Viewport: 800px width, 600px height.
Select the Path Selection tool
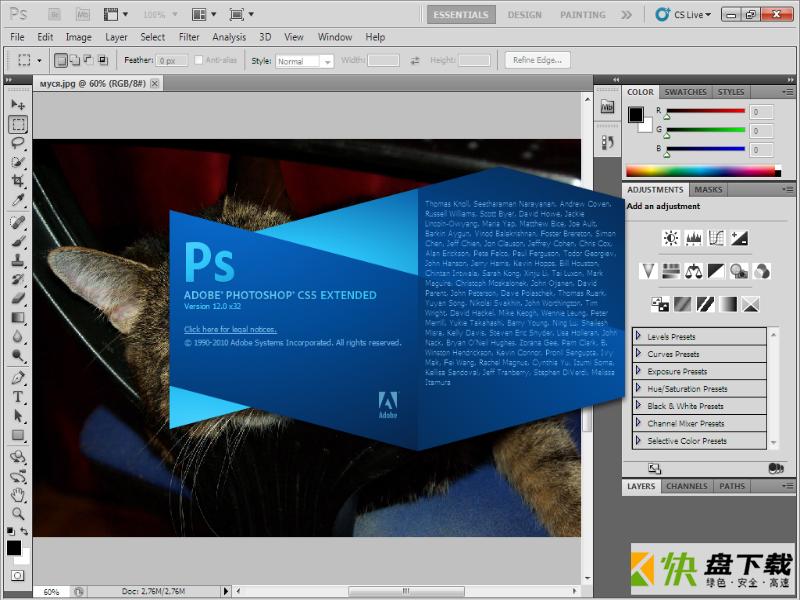pos(18,416)
